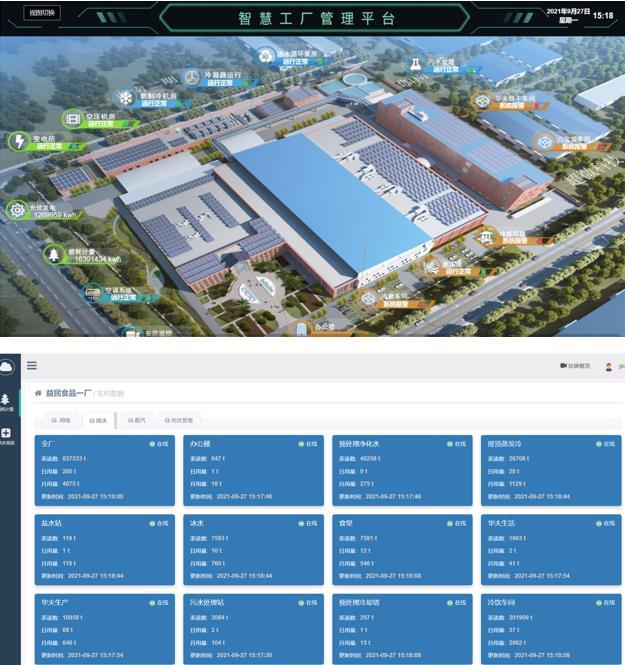Screen dimensions: 625x665
Task: Open the 光伏发电 tab
Action: (x=182, y=420)
